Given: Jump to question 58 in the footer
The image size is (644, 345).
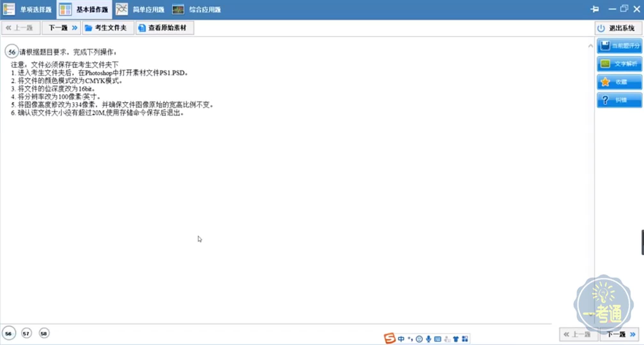Looking at the screenshot, I should [44, 333].
